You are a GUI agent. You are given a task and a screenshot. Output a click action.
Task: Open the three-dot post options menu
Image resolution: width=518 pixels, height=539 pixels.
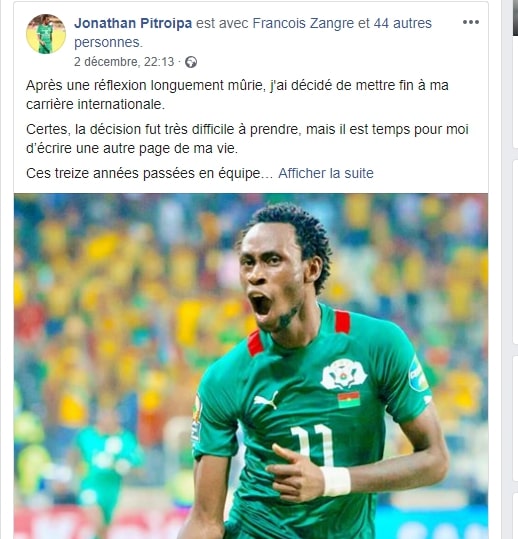pos(471,22)
